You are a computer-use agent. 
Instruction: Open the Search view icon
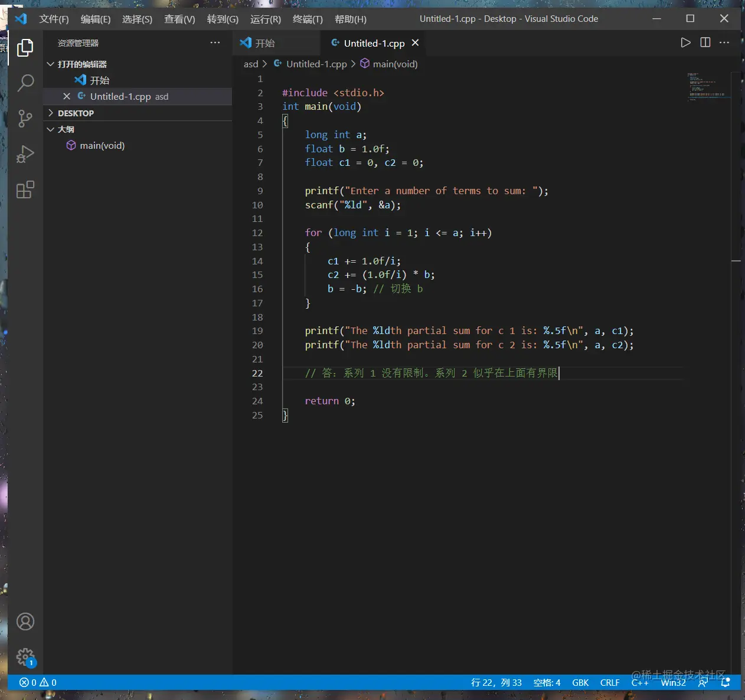click(x=25, y=83)
